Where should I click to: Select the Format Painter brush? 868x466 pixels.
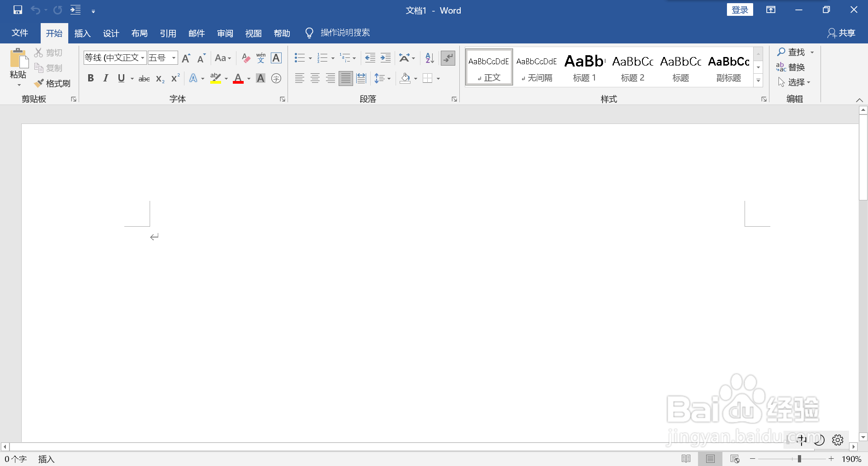pyautogui.click(x=39, y=83)
